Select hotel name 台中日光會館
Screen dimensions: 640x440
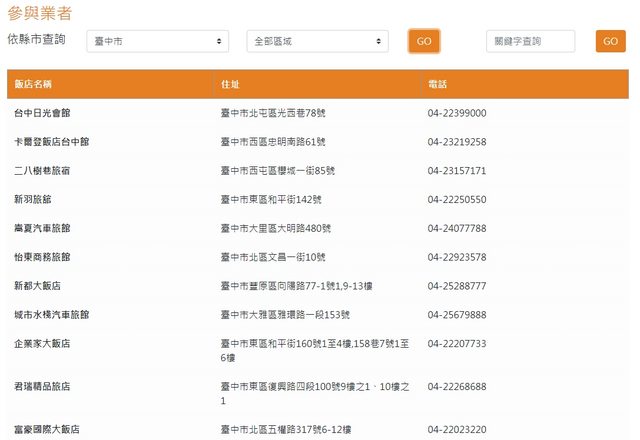42,113
